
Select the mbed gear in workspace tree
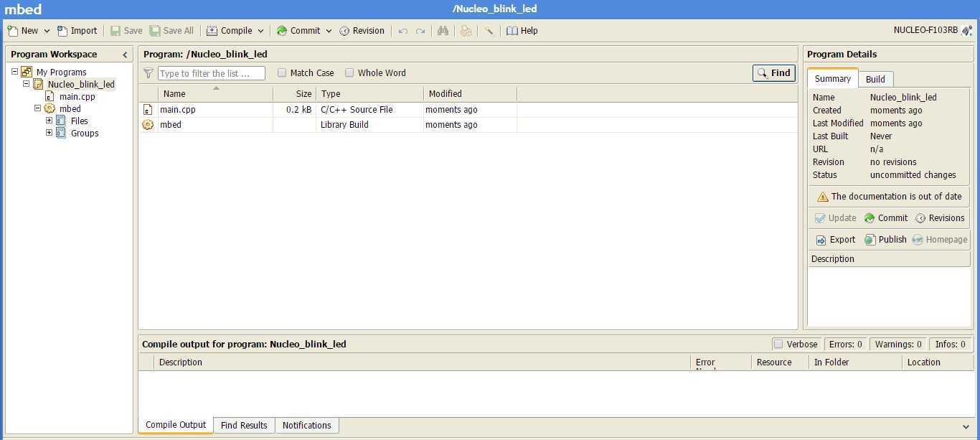click(50, 108)
